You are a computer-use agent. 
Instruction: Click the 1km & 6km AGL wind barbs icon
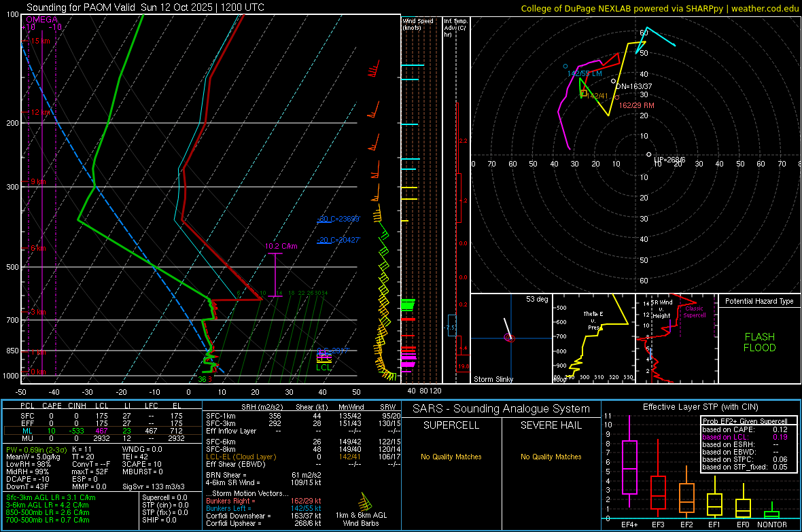point(364,502)
